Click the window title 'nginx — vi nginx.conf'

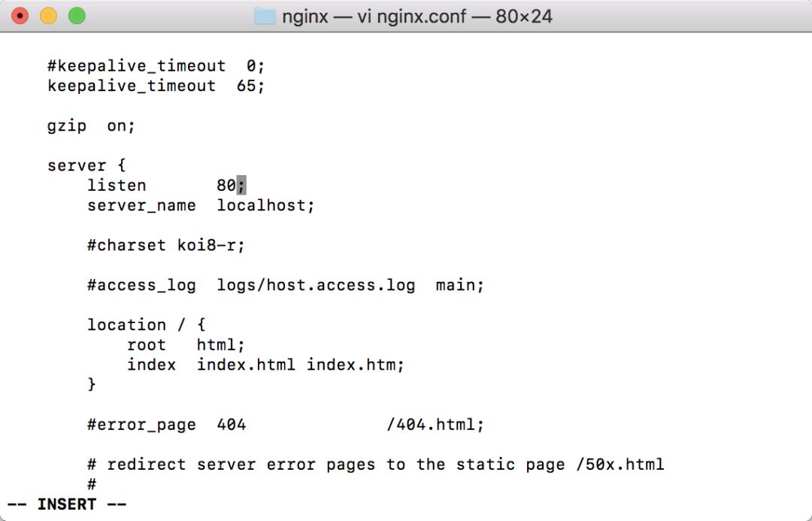pos(374,17)
